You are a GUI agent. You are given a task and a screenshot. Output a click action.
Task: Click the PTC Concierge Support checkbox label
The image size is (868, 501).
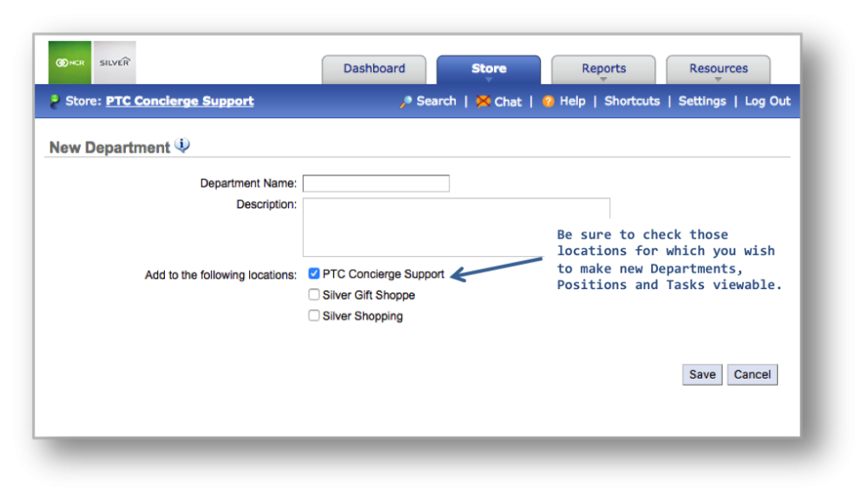[383, 274]
